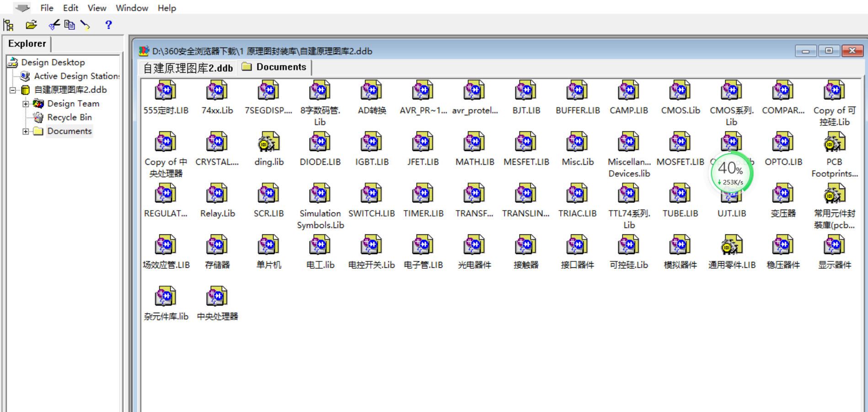Image resolution: width=868 pixels, height=412 pixels.
Task: Pick the BUFFER.LIB library file
Action: coord(577,91)
